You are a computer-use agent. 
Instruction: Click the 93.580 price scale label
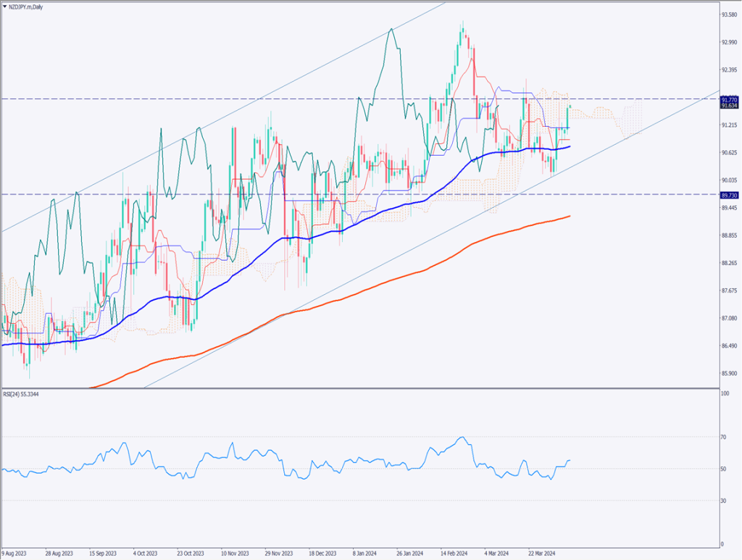pos(728,14)
